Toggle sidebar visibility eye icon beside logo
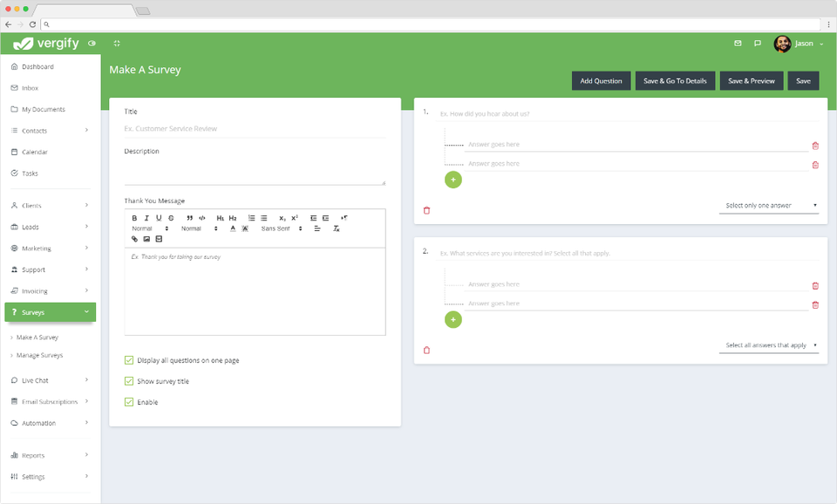 click(x=92, y=44)
